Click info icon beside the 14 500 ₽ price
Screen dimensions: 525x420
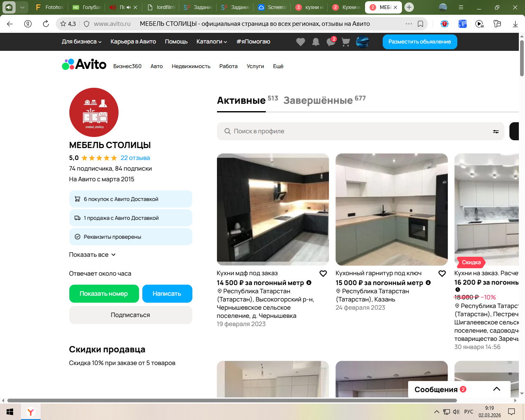[309, 283]
